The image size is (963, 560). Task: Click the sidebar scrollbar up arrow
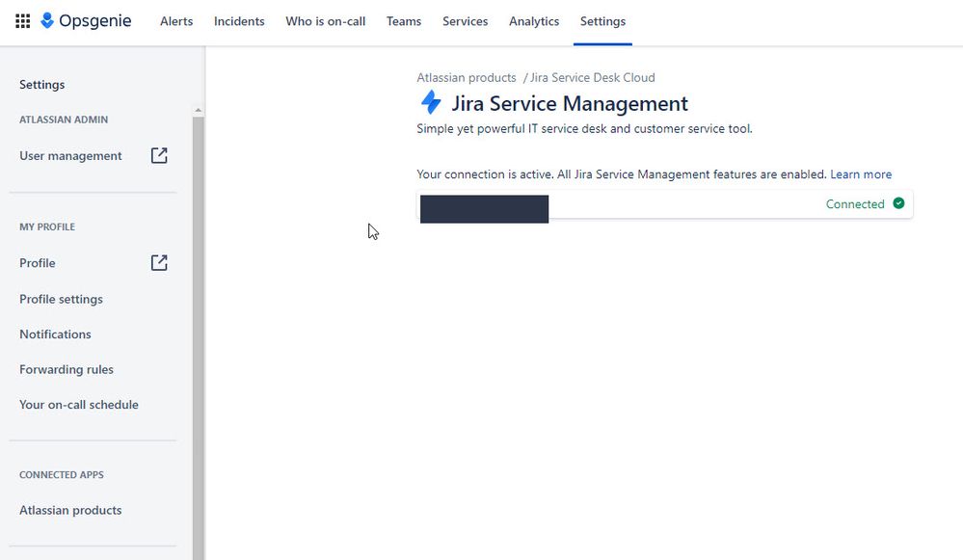198,111
